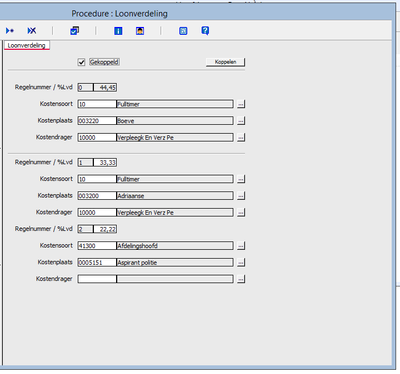This screenshot has height=374, width=400.
Task: Click the arrow-with-X cancel toolbar icon
Action: [32, 31]
